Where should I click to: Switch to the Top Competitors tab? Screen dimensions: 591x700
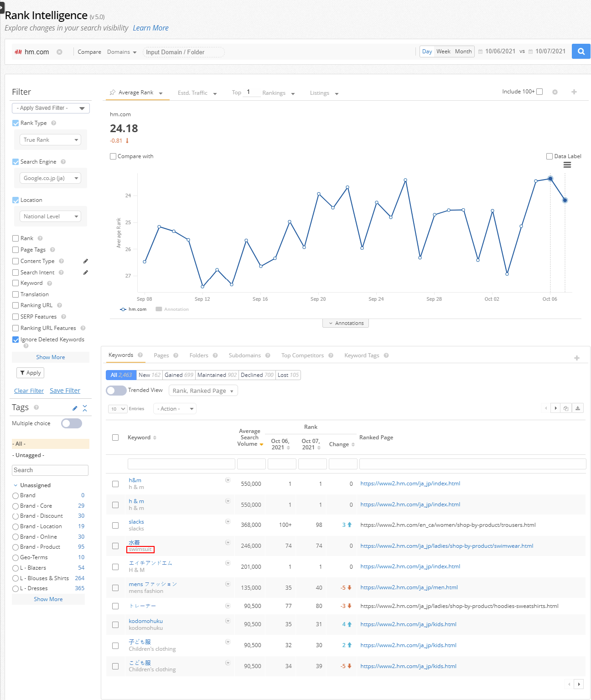tap(302, 355)
